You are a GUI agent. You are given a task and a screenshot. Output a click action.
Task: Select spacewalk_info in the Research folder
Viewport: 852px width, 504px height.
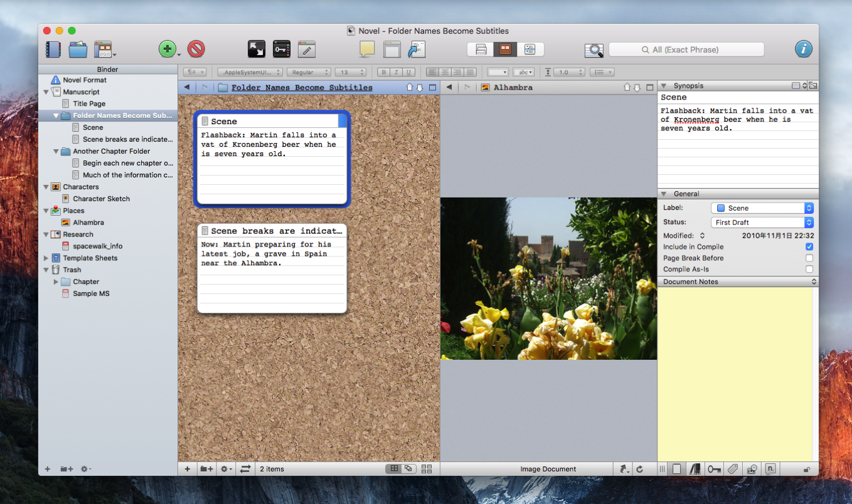(97, 246)
